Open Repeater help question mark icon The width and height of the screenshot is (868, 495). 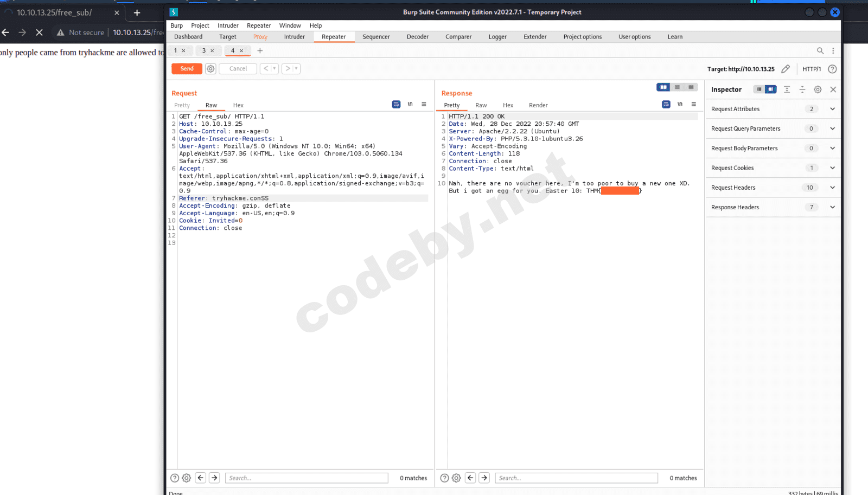pyautogui.click(x=832, y=69)
